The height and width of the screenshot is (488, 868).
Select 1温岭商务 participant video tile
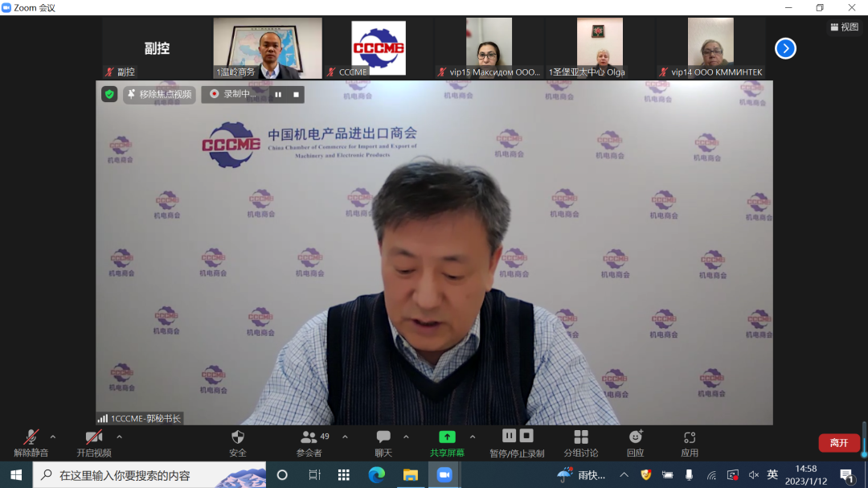point(268,48)
